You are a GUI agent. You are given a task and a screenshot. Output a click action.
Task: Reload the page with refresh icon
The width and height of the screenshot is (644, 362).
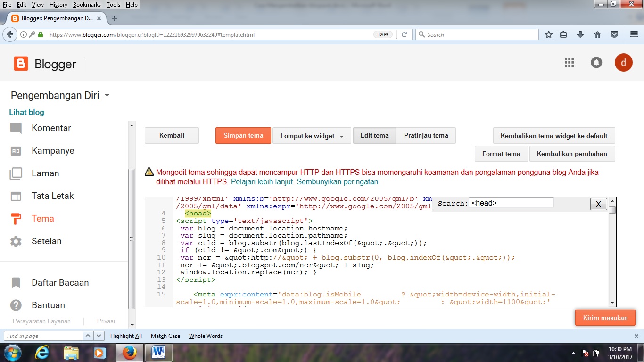pyautogui.click(x=404, y=34)
